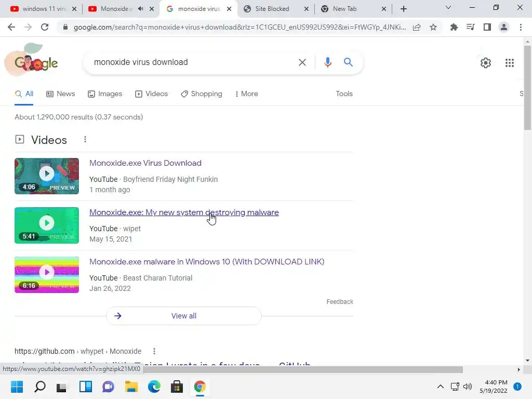Select the News results filter
The image size is (532, 399).
61,94
